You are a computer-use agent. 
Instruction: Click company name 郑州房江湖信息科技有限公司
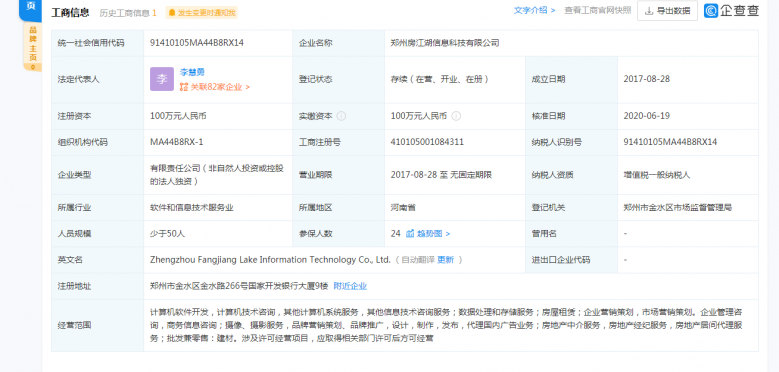(x=445, y=43)
